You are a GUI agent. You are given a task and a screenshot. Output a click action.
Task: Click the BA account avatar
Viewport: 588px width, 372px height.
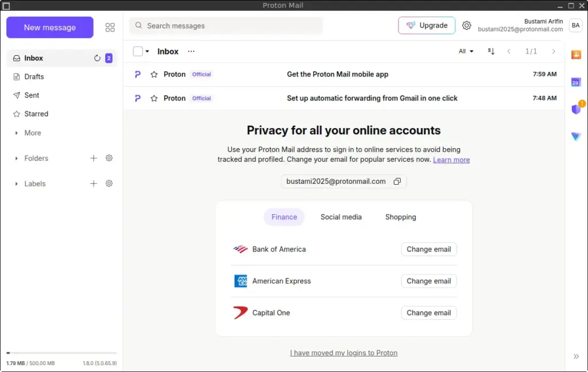pos(575,25)
